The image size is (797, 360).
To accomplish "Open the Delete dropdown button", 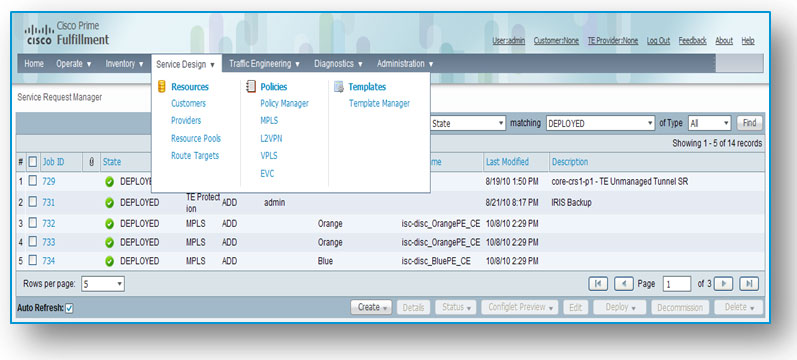I will point(739,307).
